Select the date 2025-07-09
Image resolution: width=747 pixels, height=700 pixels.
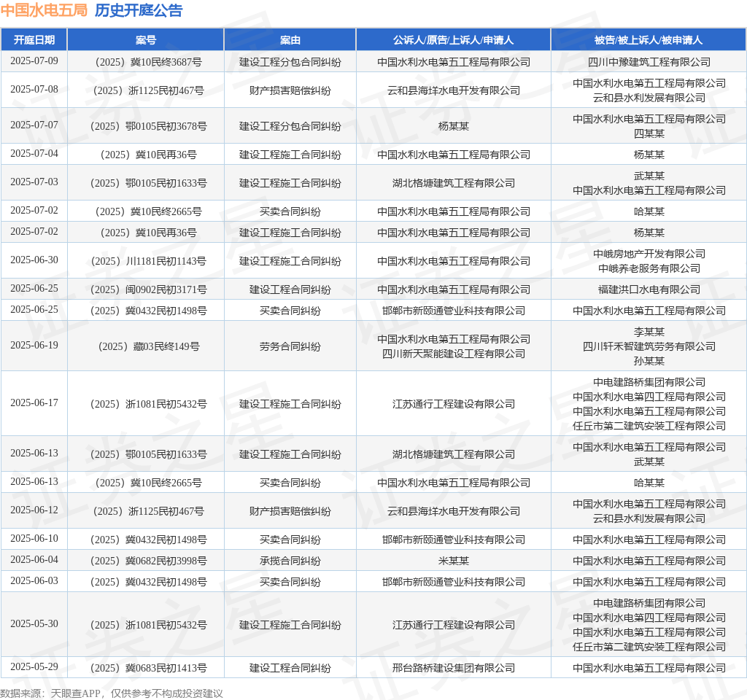pyautogui.click(x=34, y=61)
